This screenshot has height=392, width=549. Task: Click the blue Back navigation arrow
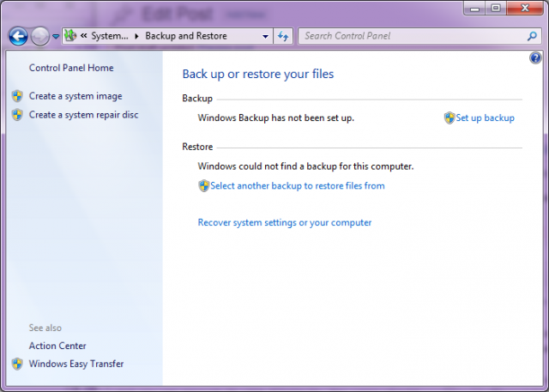tap(18, 36)
